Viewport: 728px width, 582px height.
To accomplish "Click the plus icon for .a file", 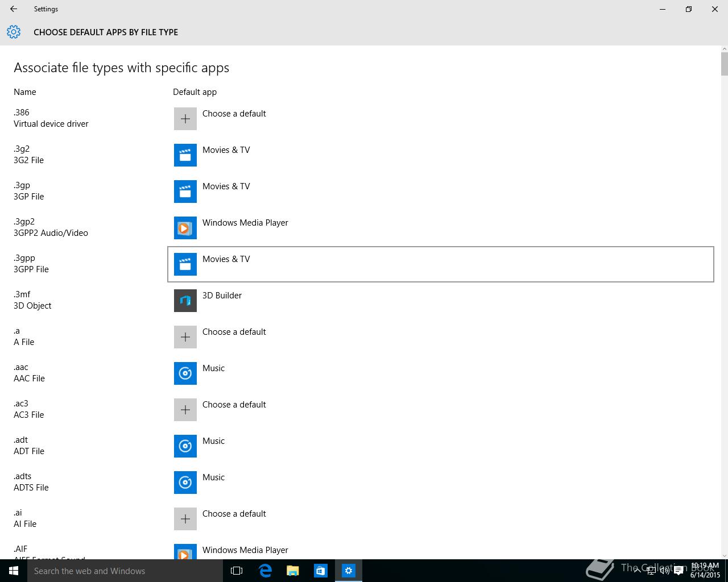I will click(185, 337).
